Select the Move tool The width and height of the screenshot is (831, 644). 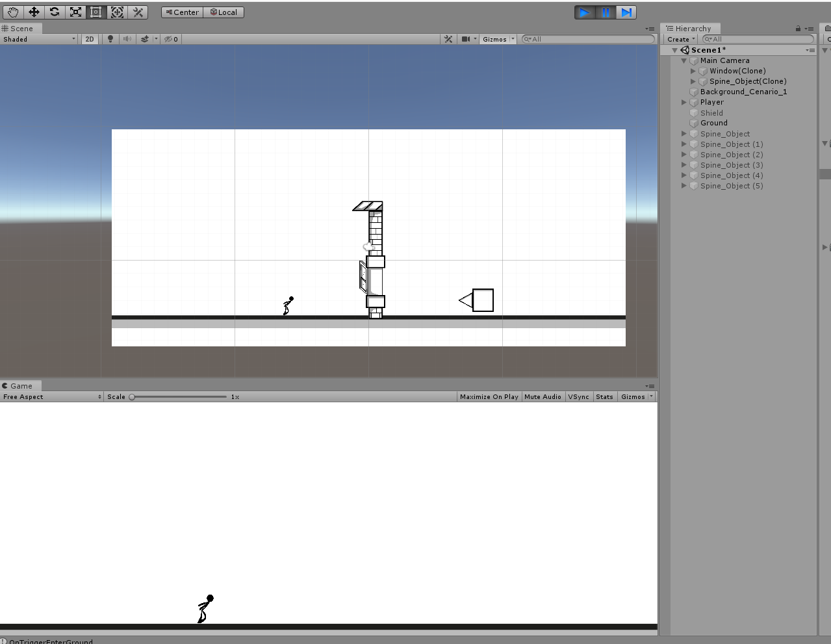coord(34,12)
